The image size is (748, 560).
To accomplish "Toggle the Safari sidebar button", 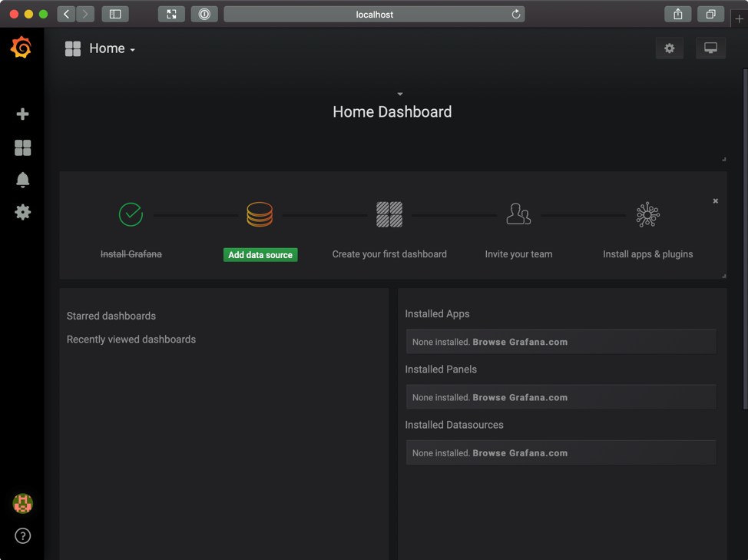I will coord(115,14).
